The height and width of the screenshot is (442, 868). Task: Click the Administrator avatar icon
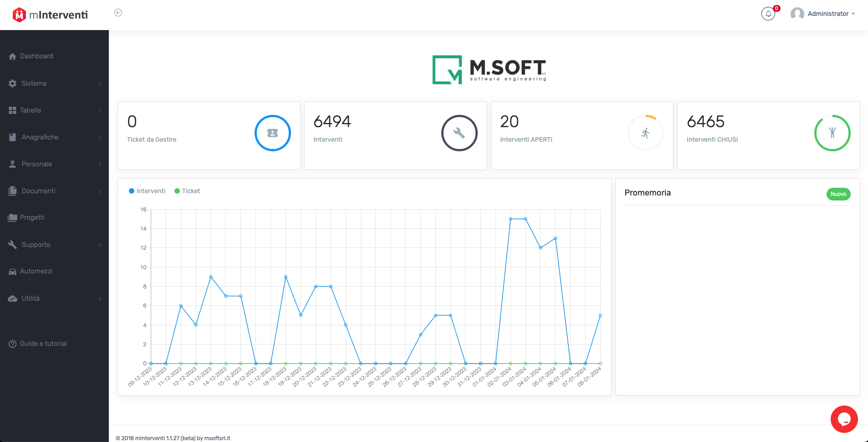point(797,14)
